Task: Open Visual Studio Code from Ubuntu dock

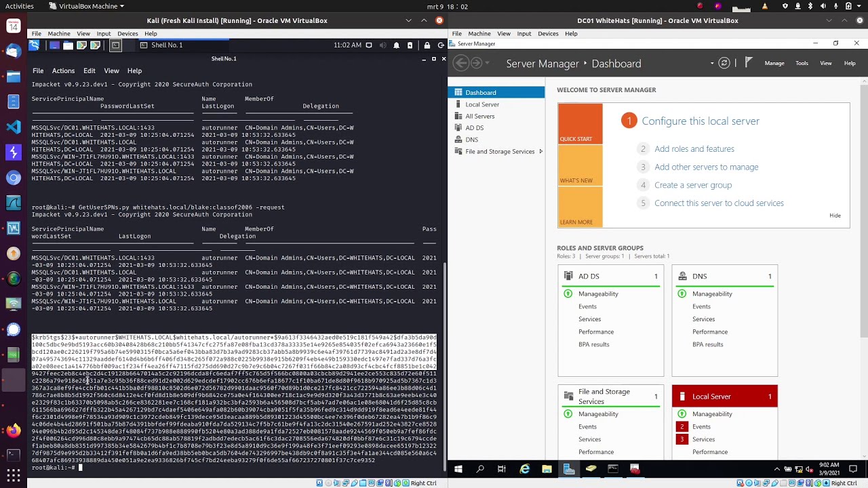Action: (14, 127)
